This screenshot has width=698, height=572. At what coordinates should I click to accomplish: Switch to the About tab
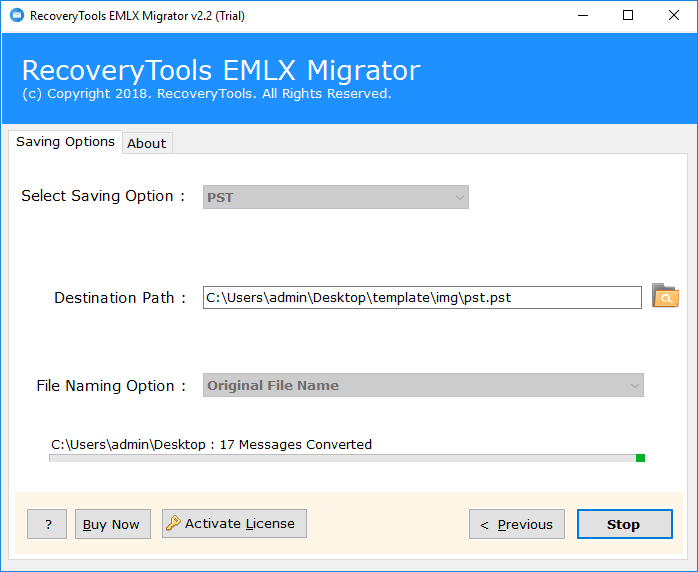tap(147, 143)
